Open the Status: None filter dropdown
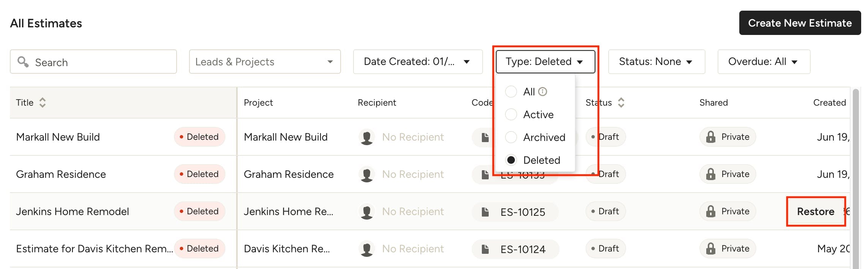The width and height of the screenshot is (868, 269). click(x=657, y=62)
